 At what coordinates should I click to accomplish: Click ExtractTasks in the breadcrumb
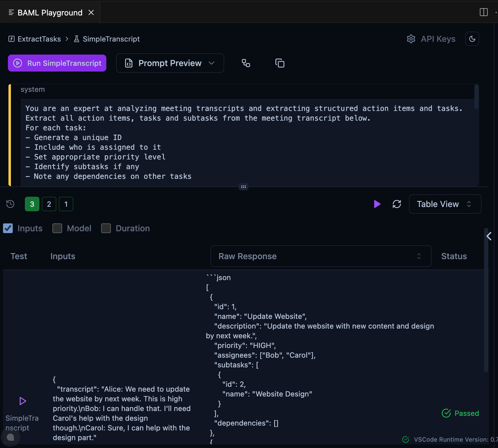point(39,39)
